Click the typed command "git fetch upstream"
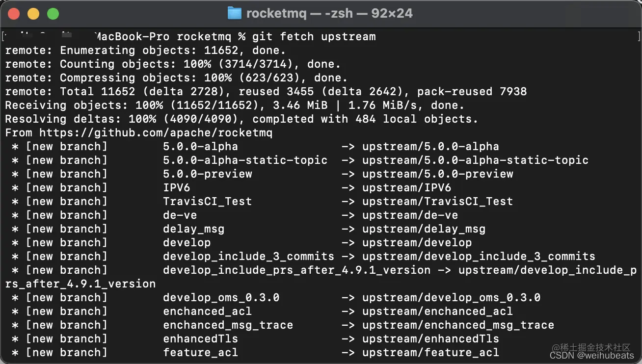642x364 pixels. pos(314,37)
